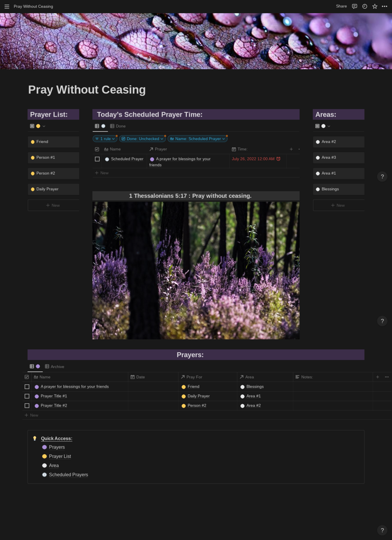Screen dimensions: 392x540
Task: Open the Areas gallery view dropdown
Action: click(323, 126)
